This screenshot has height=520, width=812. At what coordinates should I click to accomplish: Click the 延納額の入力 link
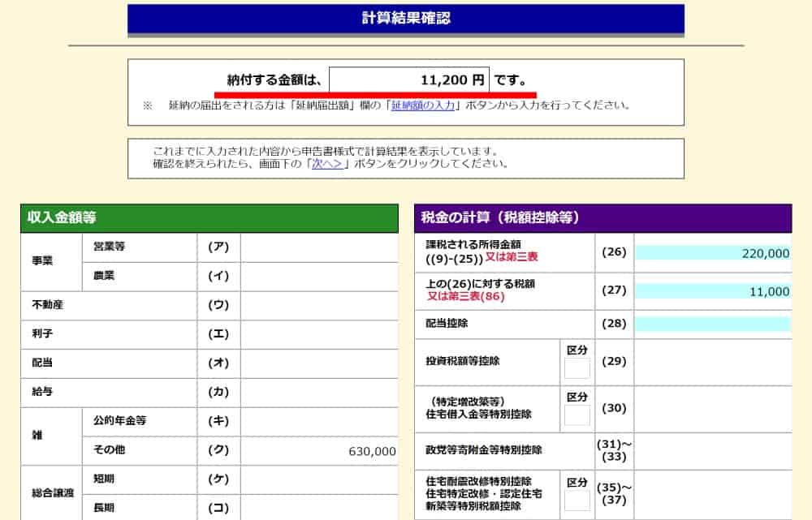[x=425, y=105]
